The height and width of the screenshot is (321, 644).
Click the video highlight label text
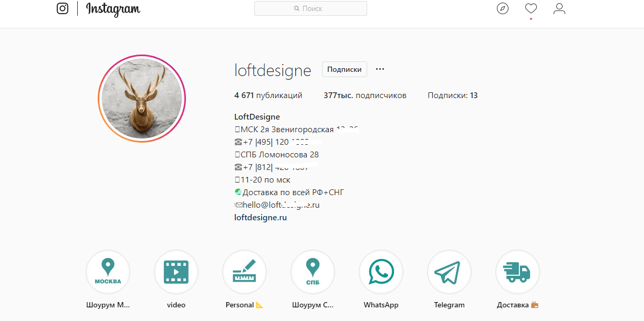pyautogui.click(x=176, y=305)
